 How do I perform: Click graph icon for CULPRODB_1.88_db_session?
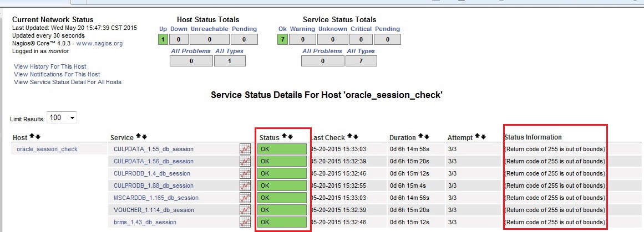click(x=245, y=185)
